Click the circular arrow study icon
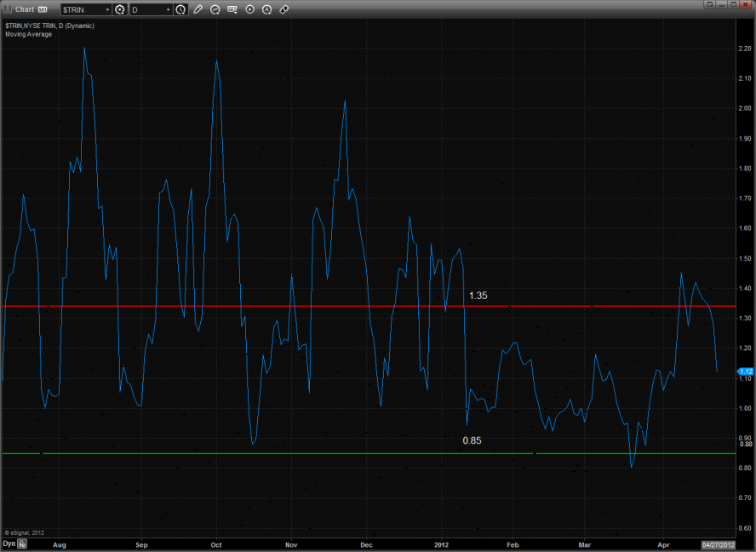This screenshot has height=552, width=756. click(x=215, y=9)
